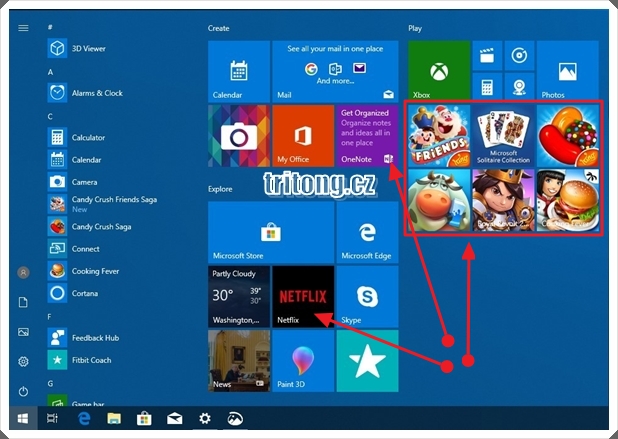Open Documents from the Start sidebar
Viewport: 618px width, 439px height.
[23, 302]
